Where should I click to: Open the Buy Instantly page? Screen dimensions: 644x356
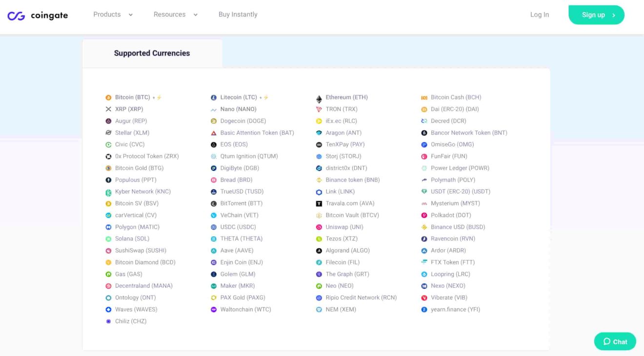tap(238, 15)
